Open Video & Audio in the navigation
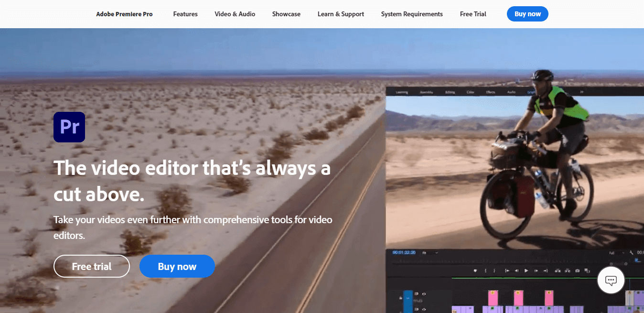The image size is (644, 313). [235, 14]
